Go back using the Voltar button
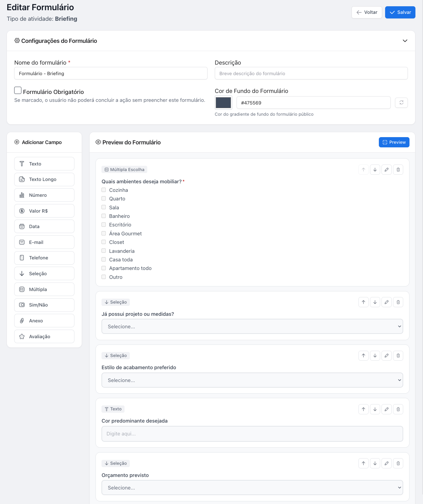Viewport: 423px width, 504px height. pos(367,12)
